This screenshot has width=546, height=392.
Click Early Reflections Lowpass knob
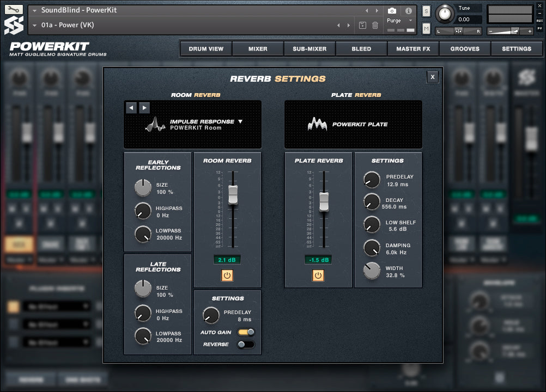[x=143, y=234]
